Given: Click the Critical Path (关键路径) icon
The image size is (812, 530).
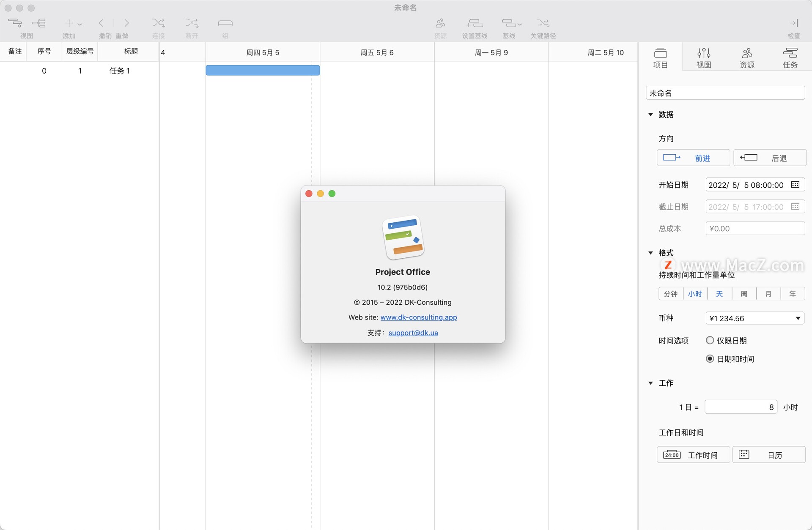Looking at the screenshot, I should coord(543,23).
